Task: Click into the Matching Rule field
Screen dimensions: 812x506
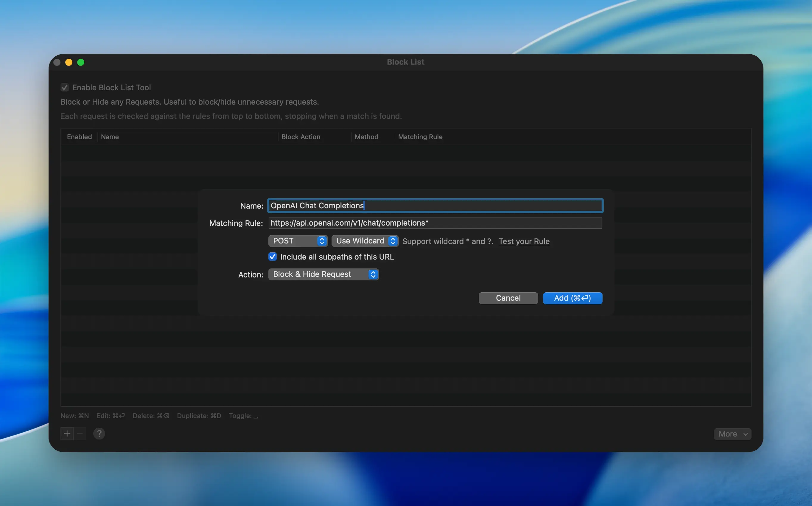Action: tap(435, 223)
